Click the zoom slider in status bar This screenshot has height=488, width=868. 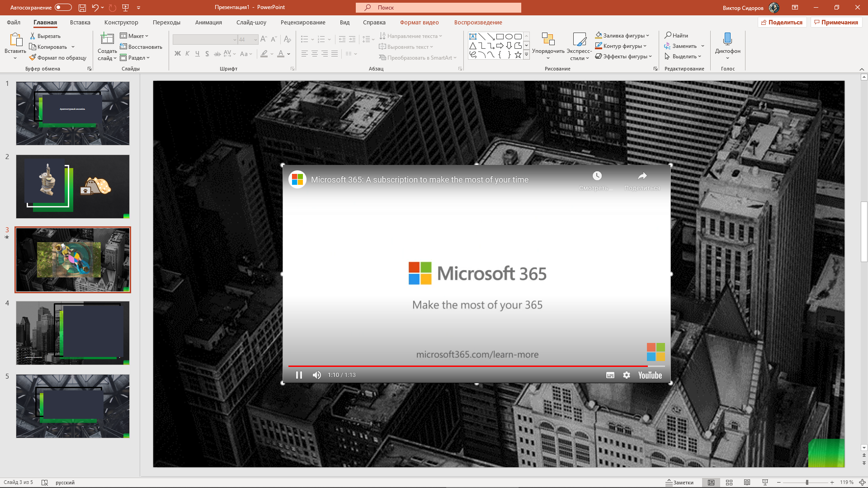[807, 483]
